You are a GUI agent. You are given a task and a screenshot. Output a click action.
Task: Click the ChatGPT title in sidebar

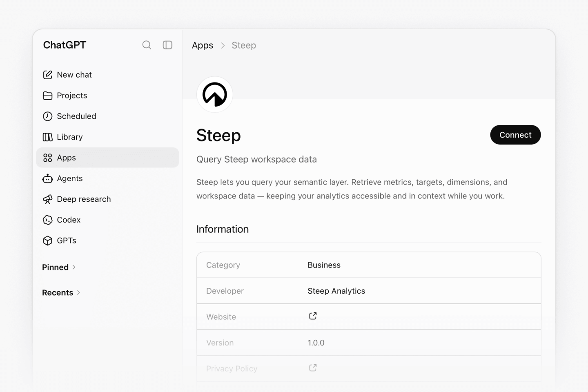[65, 45]
